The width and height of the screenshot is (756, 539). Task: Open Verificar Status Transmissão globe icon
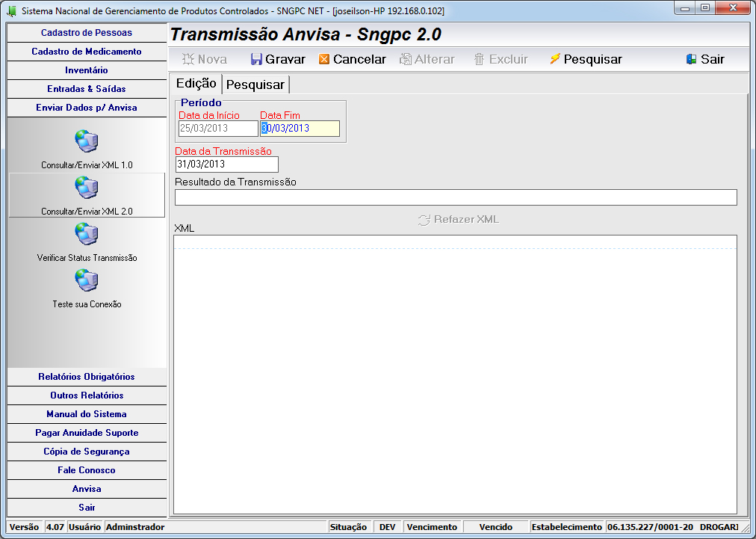point(87,234)
